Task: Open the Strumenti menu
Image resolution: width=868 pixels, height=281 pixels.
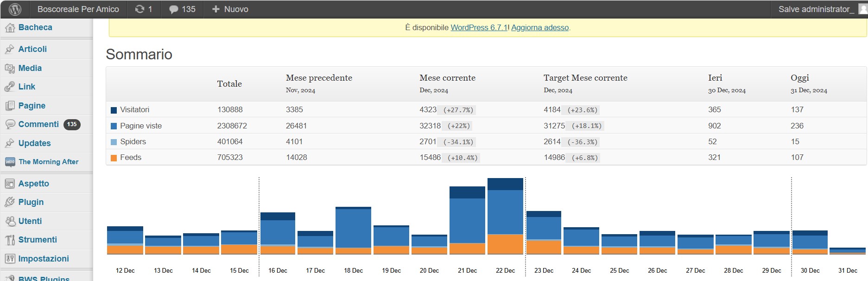Action: (x=38, y=240)
